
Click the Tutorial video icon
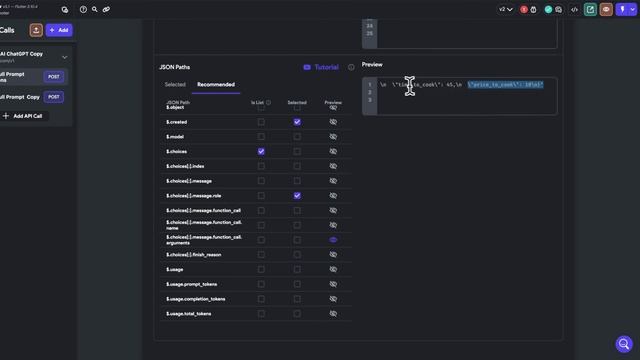point(307,67)
